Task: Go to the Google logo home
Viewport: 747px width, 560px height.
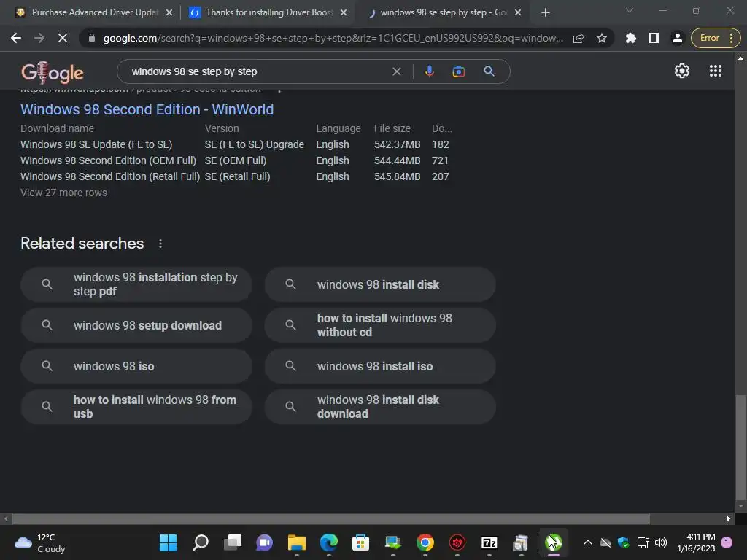Action: point(53,72)
